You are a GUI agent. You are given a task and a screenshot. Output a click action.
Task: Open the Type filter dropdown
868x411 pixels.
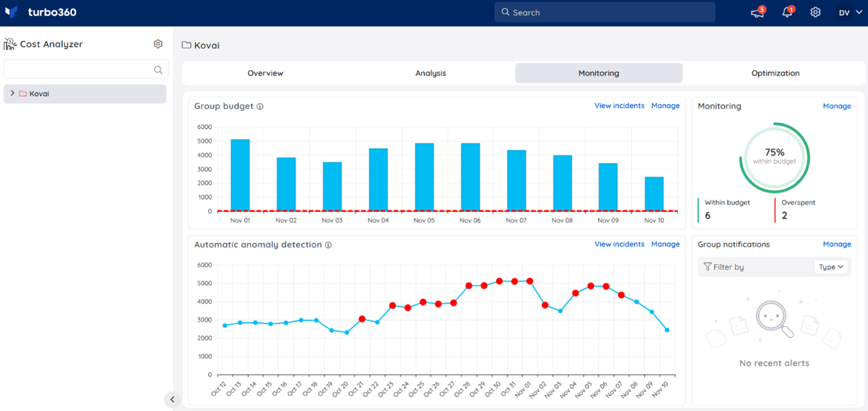point(831,266)
